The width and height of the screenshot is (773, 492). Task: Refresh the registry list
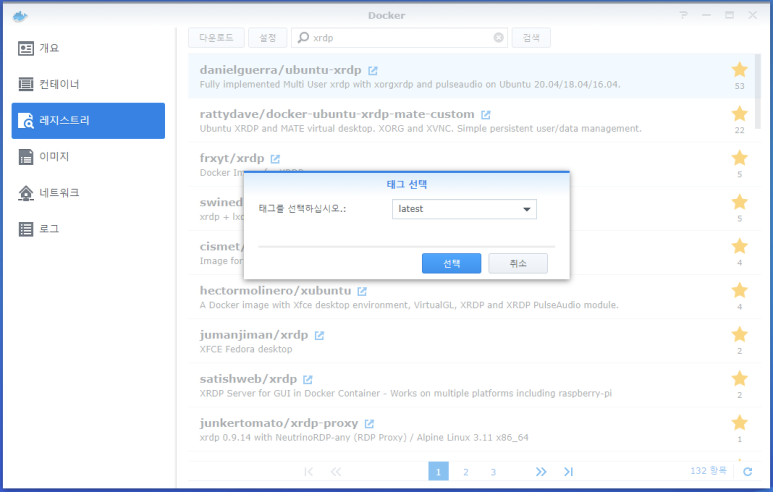click(x=745, y=471)
